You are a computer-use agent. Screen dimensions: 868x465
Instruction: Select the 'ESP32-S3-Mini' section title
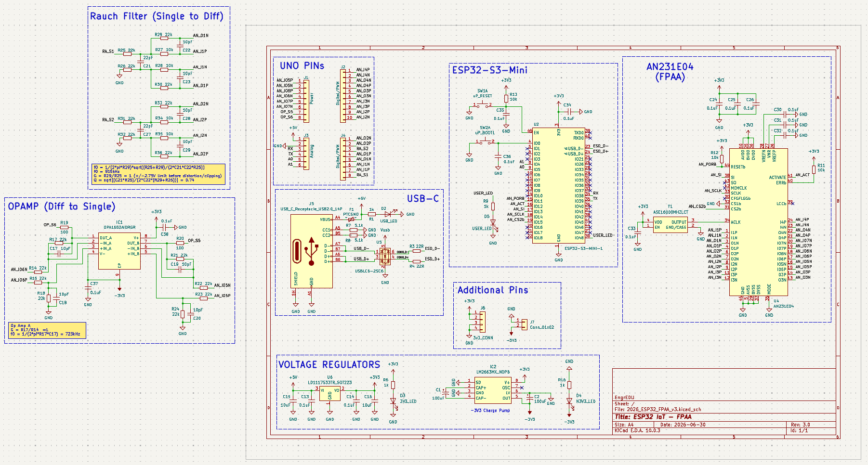489,70
